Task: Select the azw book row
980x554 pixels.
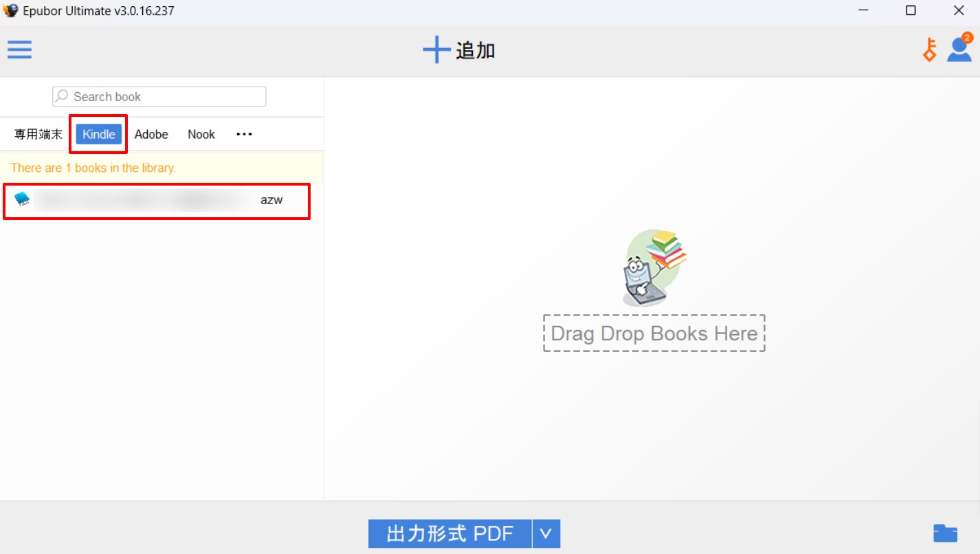Action: tap(157, 201)
